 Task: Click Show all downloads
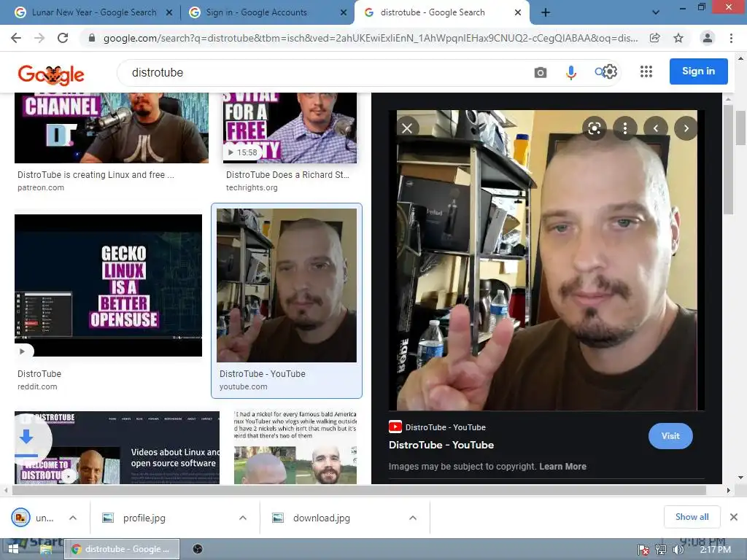click(x=692, y=517)
